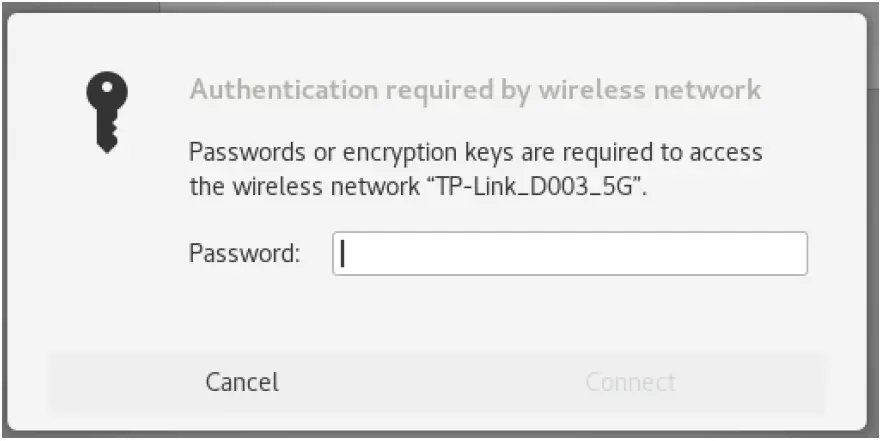The image size is (882, 441).
Task: Click the words "wireless network" in the heading
Action: tap(650, 90)
